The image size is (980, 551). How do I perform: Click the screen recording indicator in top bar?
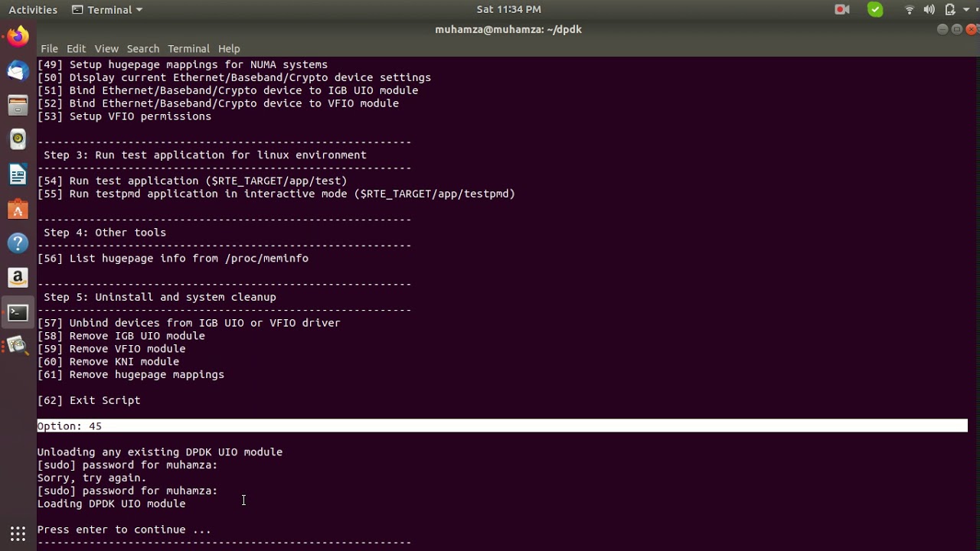pyautogui.click(x=842, y=10)
